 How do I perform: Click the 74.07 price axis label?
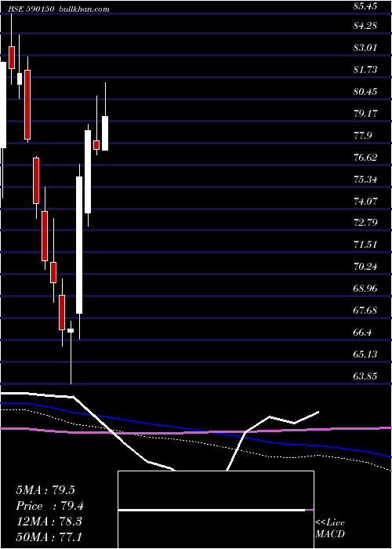click(x=365, y=202)
